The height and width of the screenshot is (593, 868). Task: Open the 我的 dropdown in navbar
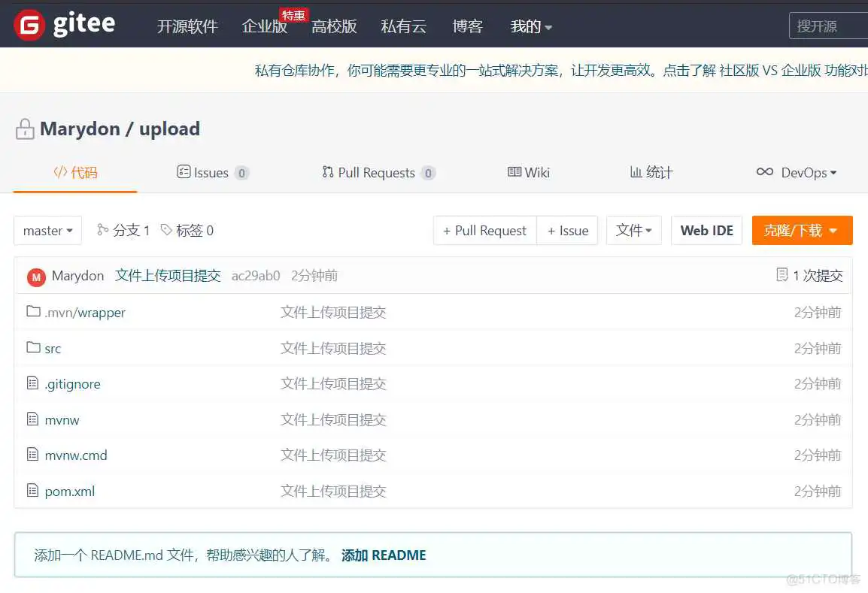(531, 26)
